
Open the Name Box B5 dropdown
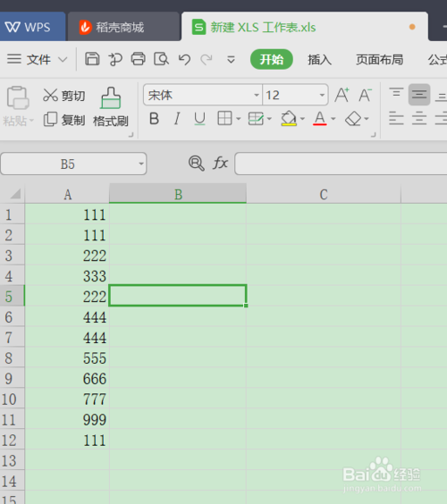point(141,164)
